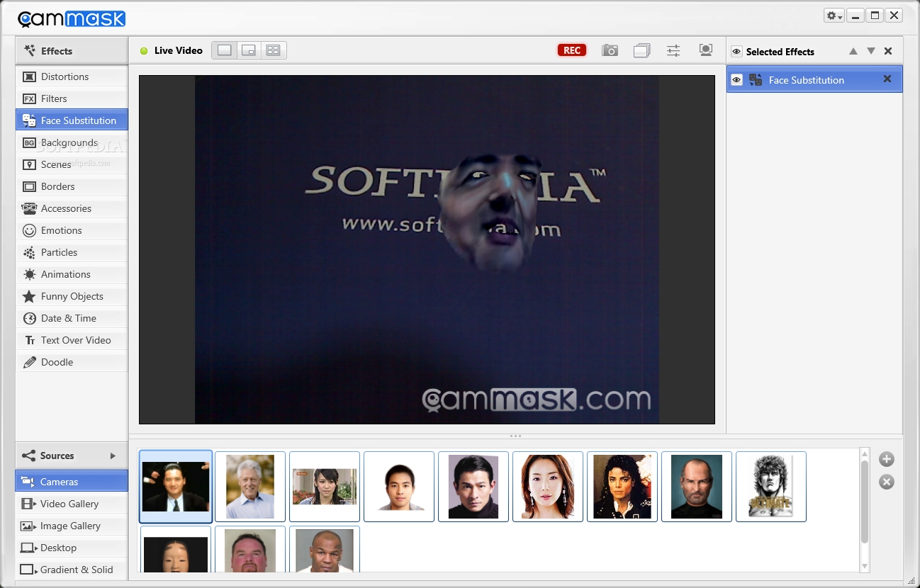Select the Face Substitution category
Image resolution: width=920 pixels, height=588 pixels.
72,120
